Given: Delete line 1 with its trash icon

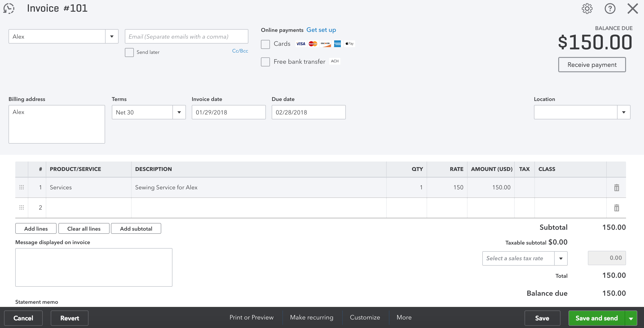Looking at the screenshot, I should click(x=617, y=188).
